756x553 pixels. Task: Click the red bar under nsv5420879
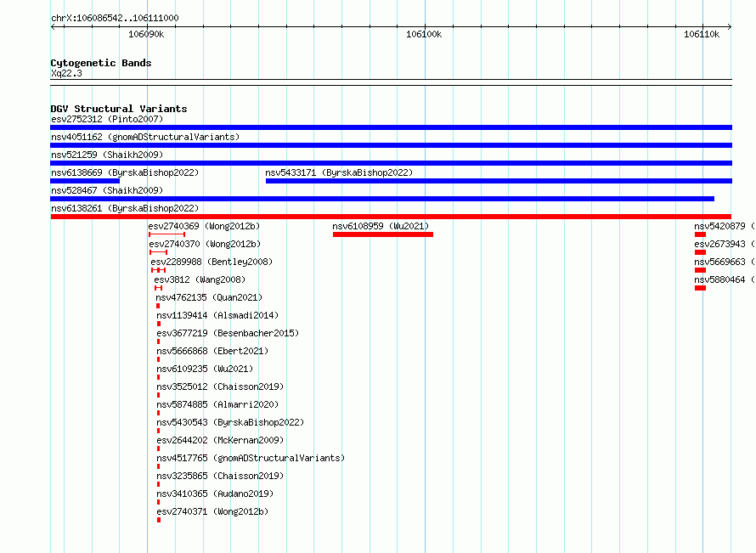[x=700, y=234]
